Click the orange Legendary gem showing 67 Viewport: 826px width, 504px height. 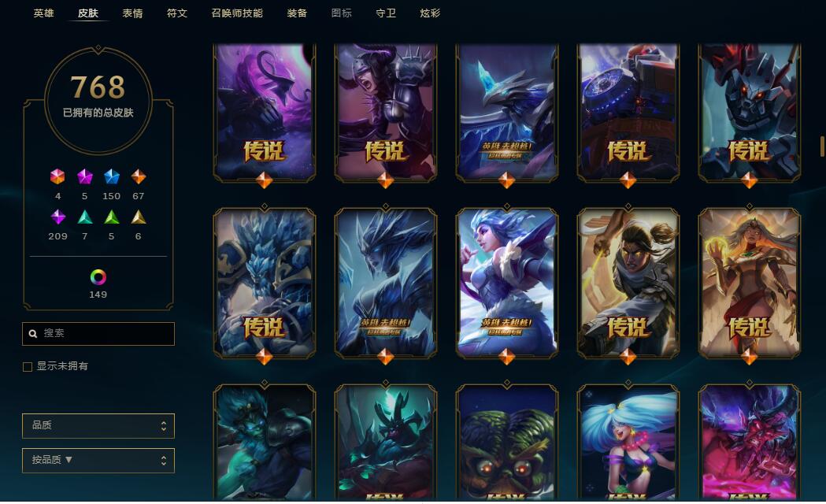pos(139,176)
